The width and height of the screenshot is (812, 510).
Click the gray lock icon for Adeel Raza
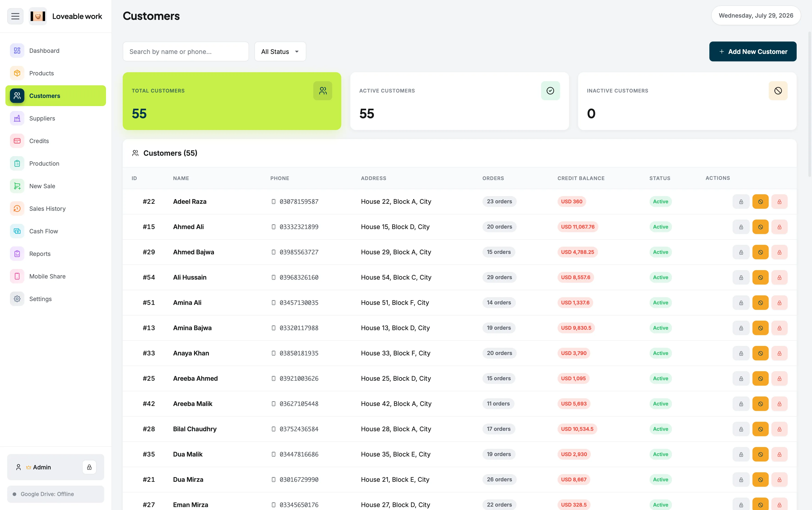741,202
